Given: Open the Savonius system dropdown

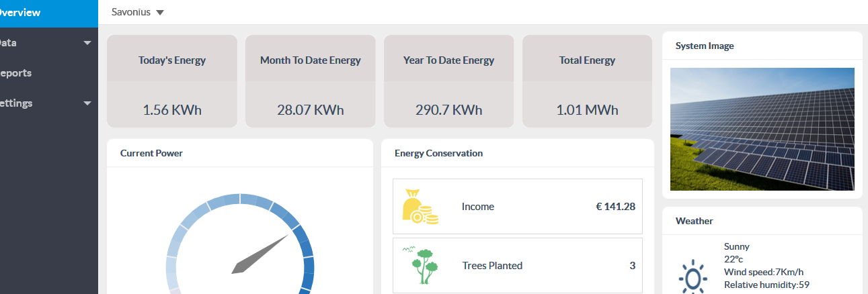Looking at the screenshot, I should point(137,12).
